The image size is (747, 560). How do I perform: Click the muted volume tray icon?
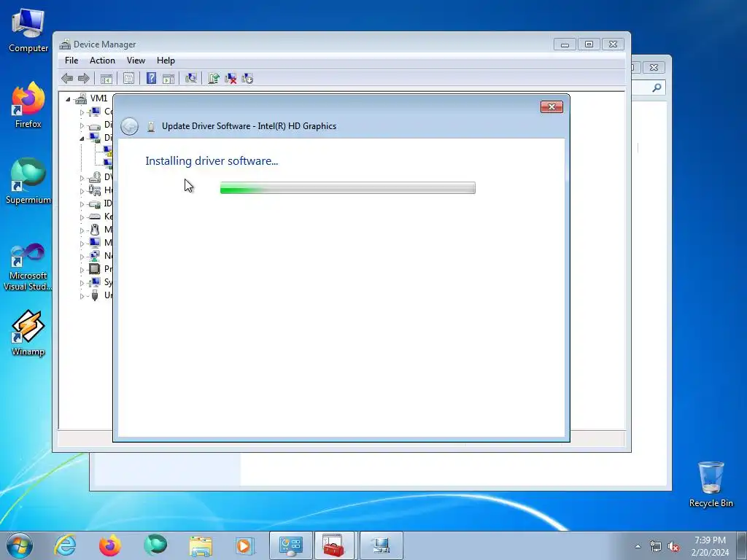pos(673,547)
